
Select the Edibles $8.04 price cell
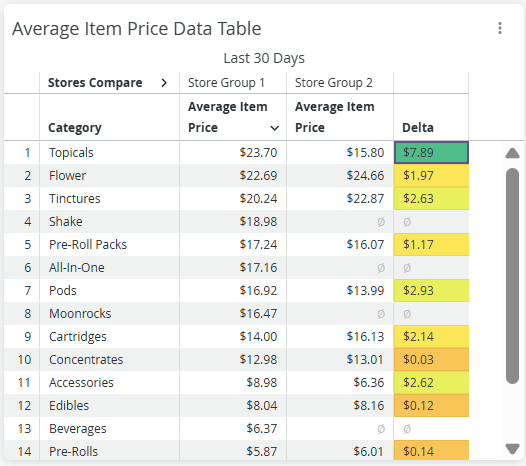233,406
